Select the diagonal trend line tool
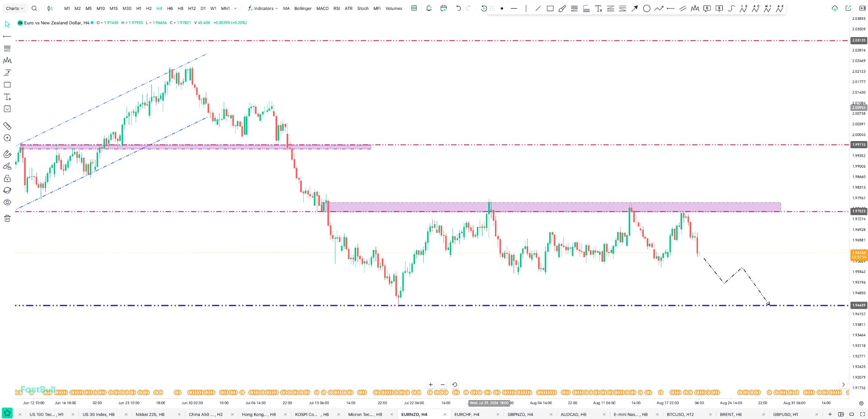This screenshot has height=419, width=868. click(538, 8)
